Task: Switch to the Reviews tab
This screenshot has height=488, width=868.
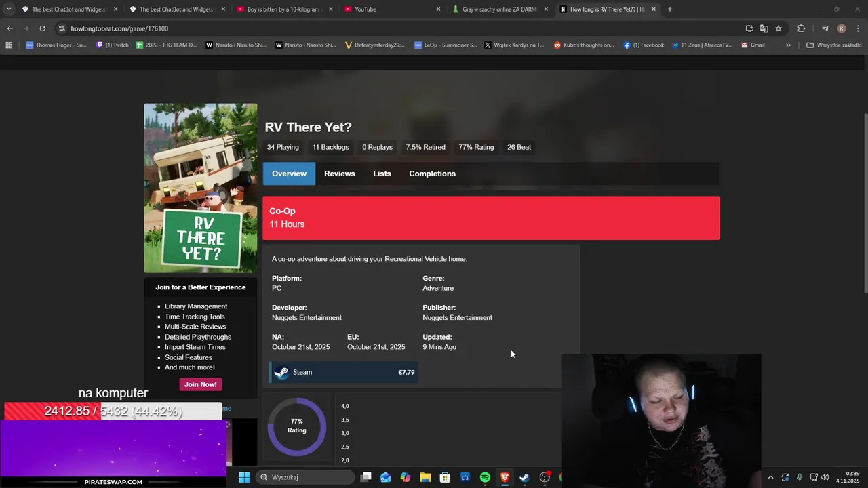Action: click(339, 174)
